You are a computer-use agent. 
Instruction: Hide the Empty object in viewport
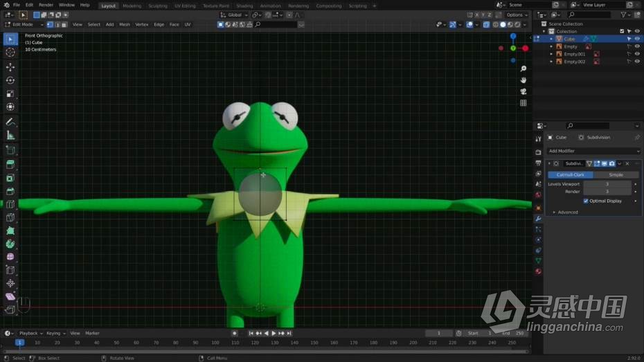pyautogui.click(x=637, y=46)
